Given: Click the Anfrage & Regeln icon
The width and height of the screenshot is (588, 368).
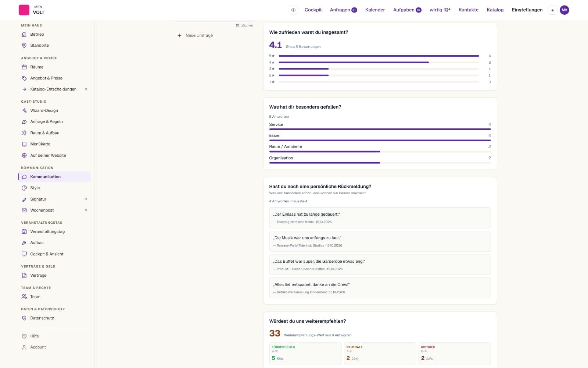Looking at the screenshot, I should tap(24, 121).
